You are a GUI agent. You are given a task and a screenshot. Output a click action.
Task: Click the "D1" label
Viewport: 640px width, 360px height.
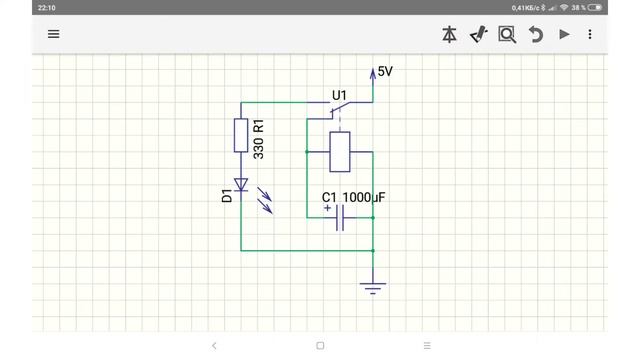[x=227, y=196]
